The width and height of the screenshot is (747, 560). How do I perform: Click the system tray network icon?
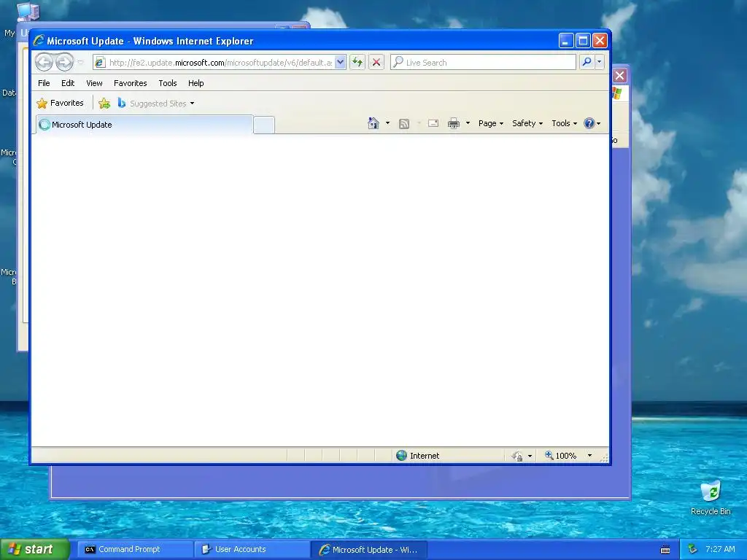tap(693, 550)
